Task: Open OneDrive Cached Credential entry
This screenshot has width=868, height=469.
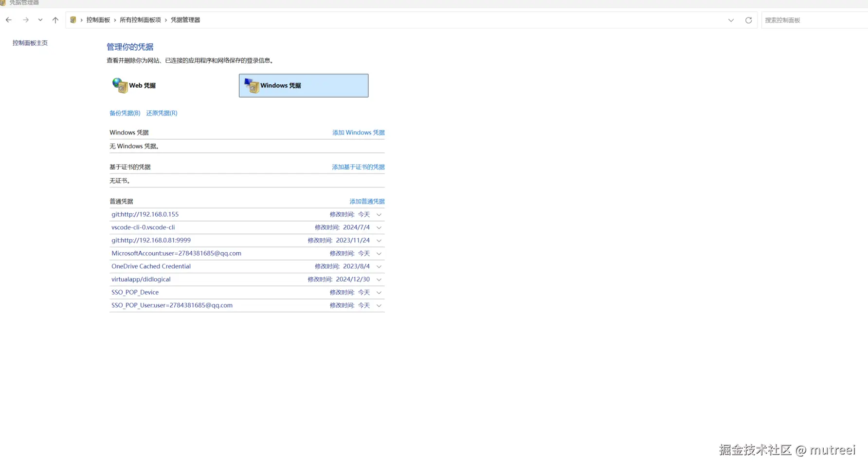Action: (x=151, y=266)
